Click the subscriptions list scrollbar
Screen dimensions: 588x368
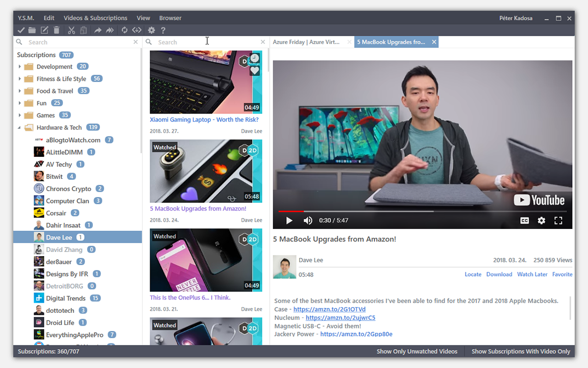[141, 101]
